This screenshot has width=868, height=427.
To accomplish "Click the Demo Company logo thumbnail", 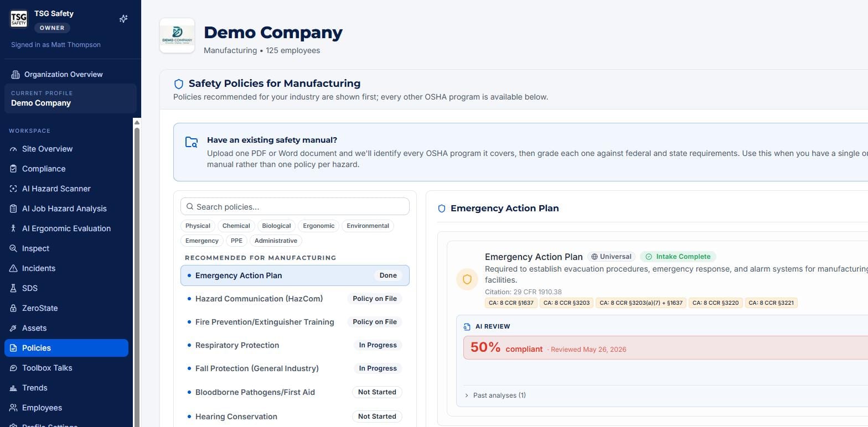I will point(177,35).
